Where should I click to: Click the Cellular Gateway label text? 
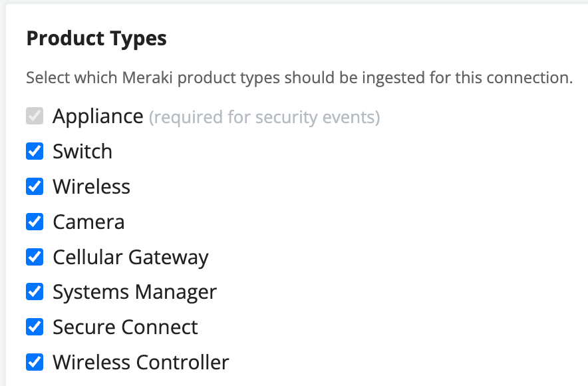pos(130,258)
